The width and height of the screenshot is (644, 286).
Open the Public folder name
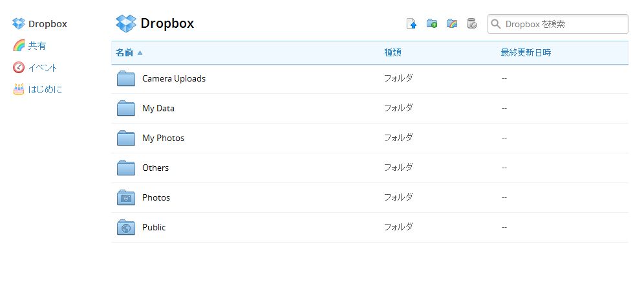(x=154, y=227)
